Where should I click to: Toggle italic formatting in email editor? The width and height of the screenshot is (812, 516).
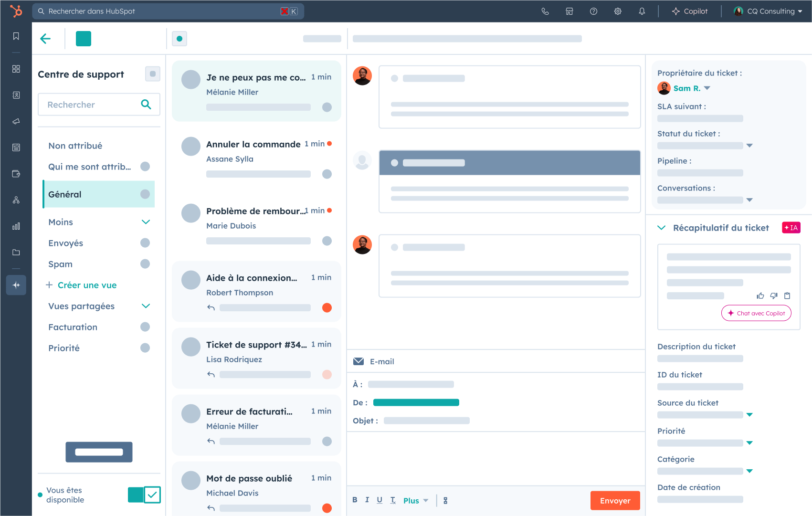click(367, 500)
